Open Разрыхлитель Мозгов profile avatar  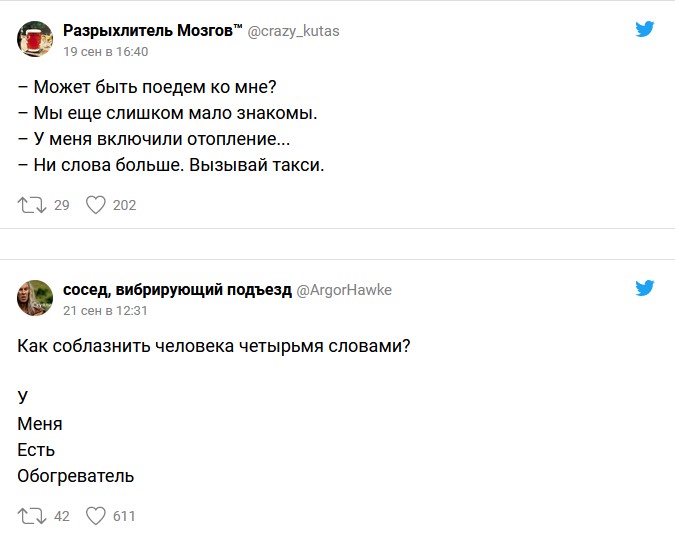[35, 39]
